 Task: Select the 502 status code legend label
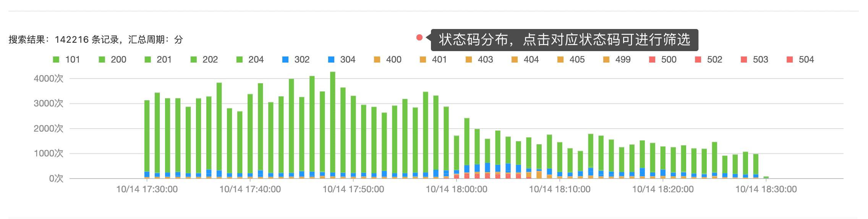(x=714, y=60)
